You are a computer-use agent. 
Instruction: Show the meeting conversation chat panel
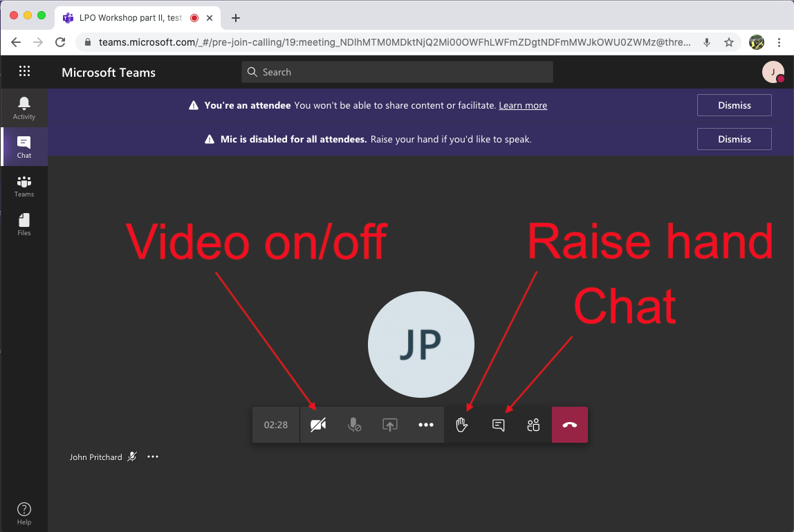click(x=498, y=425)
